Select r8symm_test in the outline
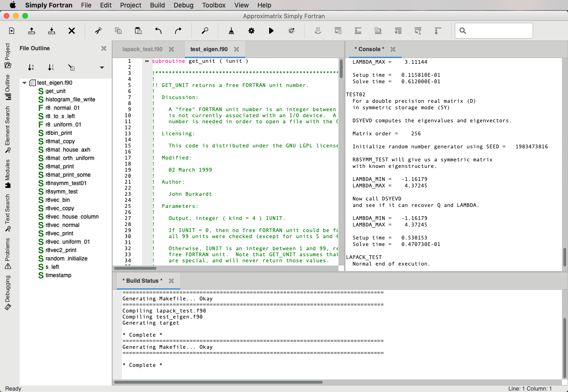The height and width of the screenshot is (392, 568). (61, 192)
